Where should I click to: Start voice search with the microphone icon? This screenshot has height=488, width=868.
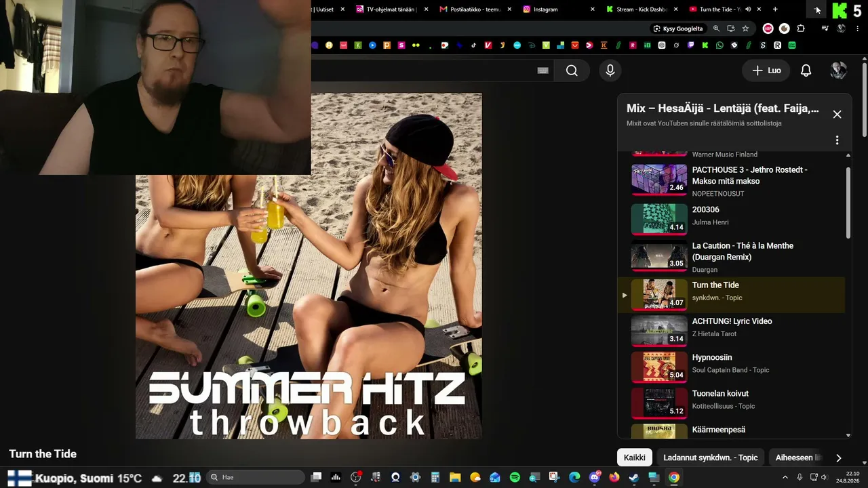coord(610,70)
